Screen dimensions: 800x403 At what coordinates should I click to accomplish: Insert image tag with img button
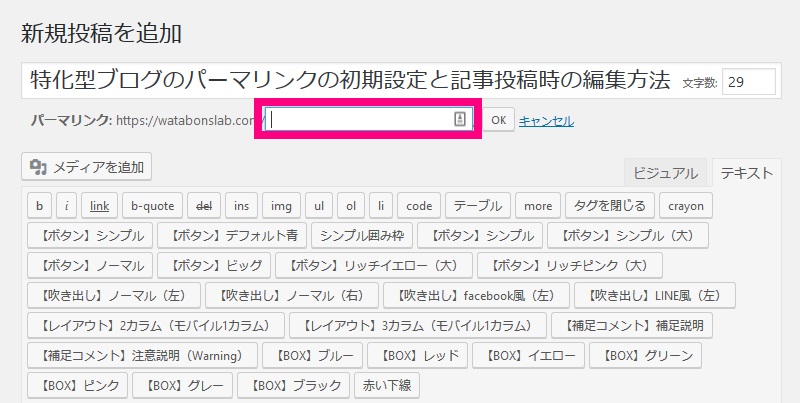281,206
